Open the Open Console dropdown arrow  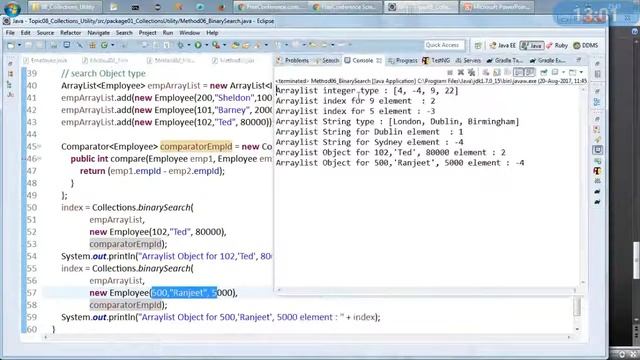point(581,72)
